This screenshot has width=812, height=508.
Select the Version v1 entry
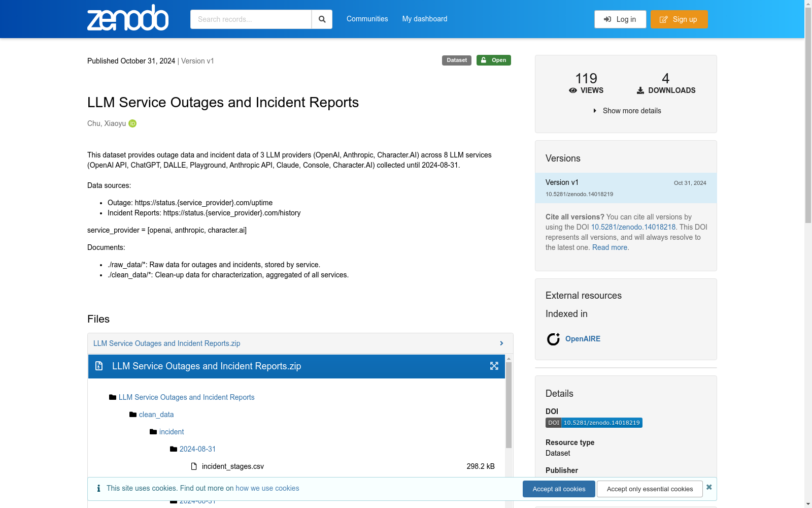click(626, 188)
